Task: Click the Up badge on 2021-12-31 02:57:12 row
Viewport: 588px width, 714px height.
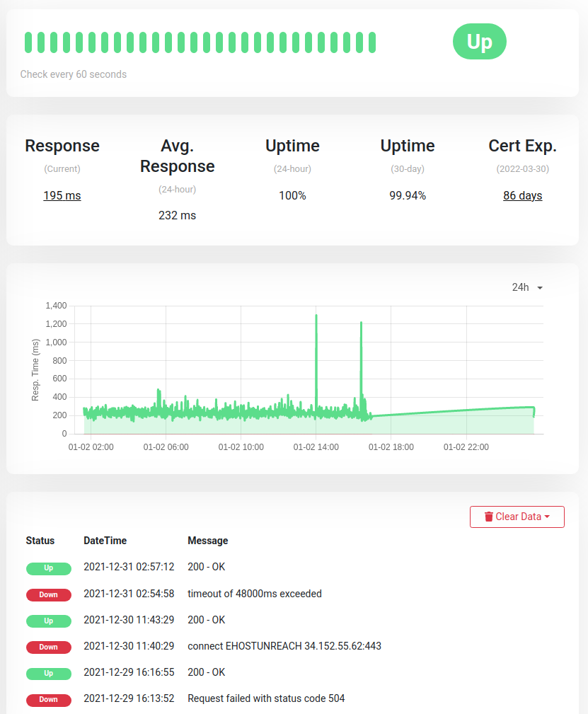Action: coord(48,568)
